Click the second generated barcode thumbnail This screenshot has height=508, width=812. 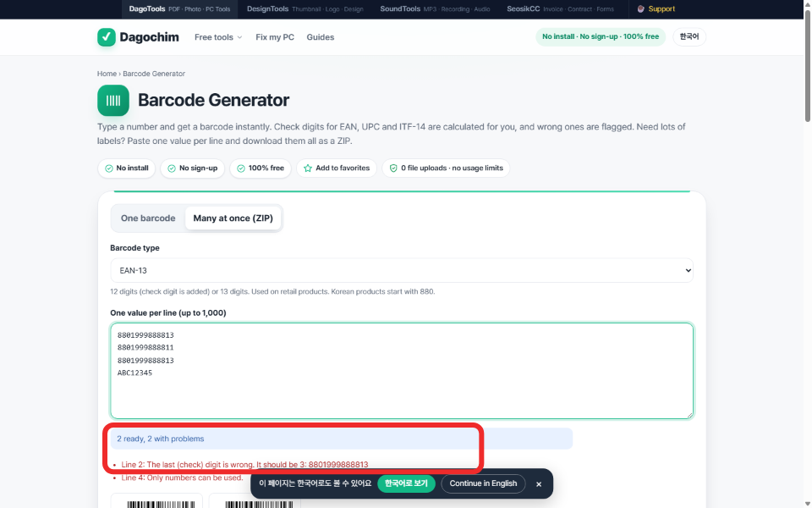click(x=255, y=500)
